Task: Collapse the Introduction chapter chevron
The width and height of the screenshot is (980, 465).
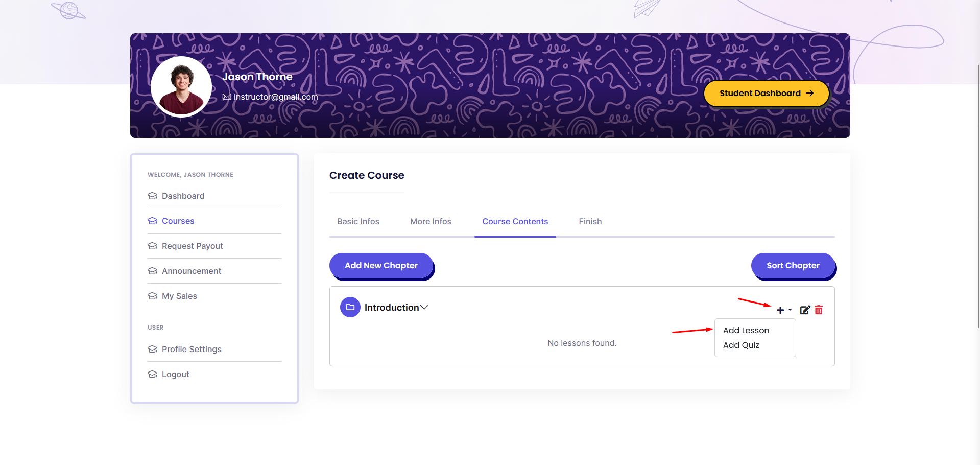Action: [x=424, y=307]
